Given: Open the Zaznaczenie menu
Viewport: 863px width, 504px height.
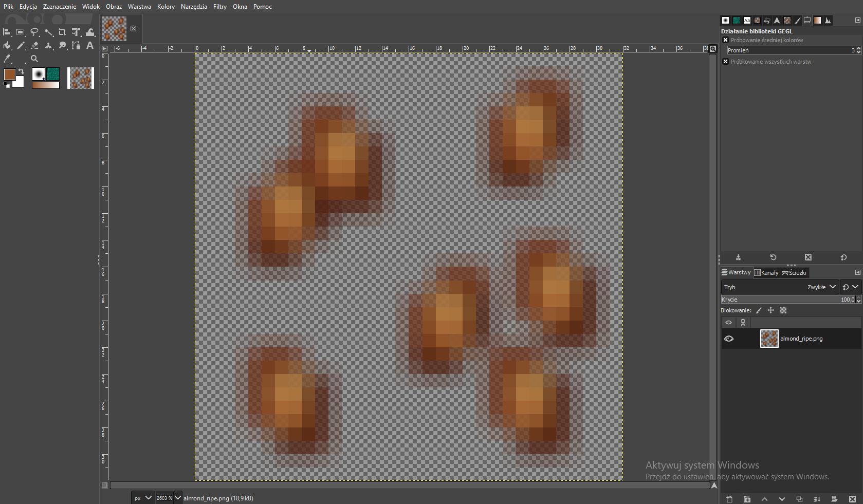Looking at the screenshot, I should click(x=60, y=7).
